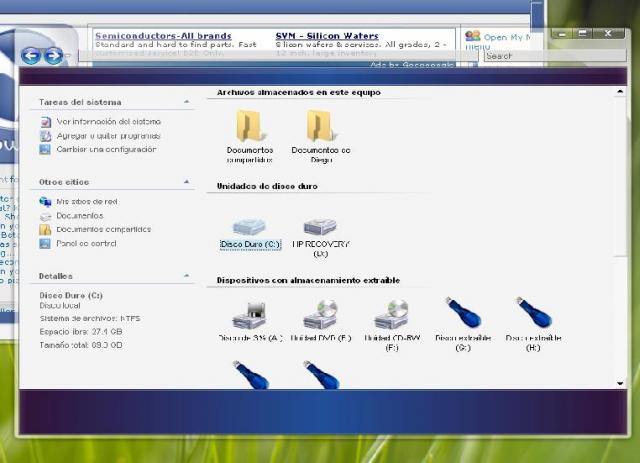Screen dimensions: 640x463
Task: Open Panel de control link
Action: 86,243
